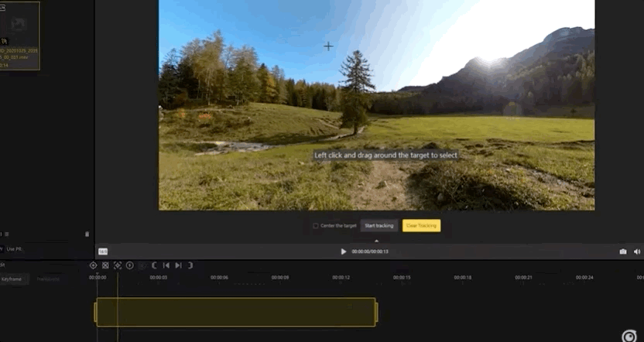644x342 pixels.
Task: Collapse the tracking panel with the up arrow
Action: [x=376, y=241]
